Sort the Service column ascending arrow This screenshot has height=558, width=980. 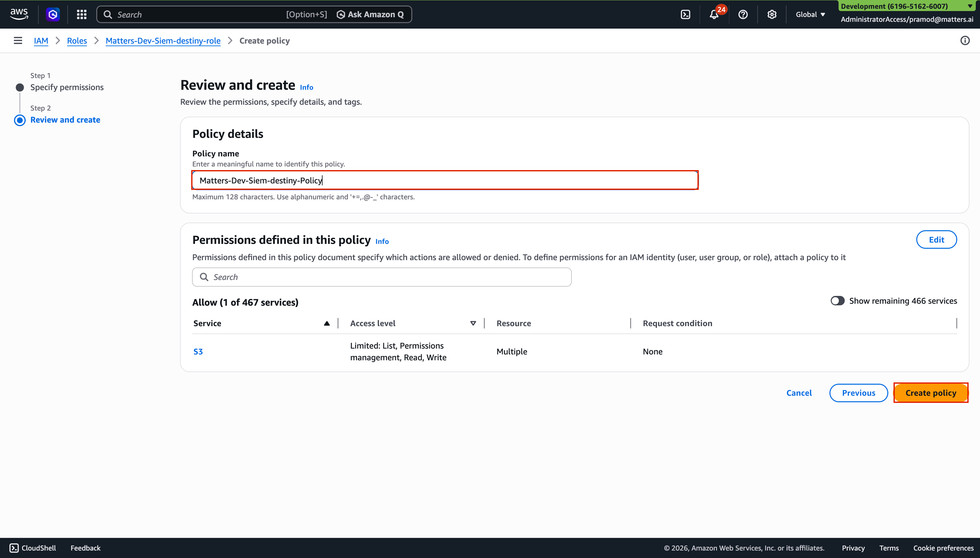327,324
